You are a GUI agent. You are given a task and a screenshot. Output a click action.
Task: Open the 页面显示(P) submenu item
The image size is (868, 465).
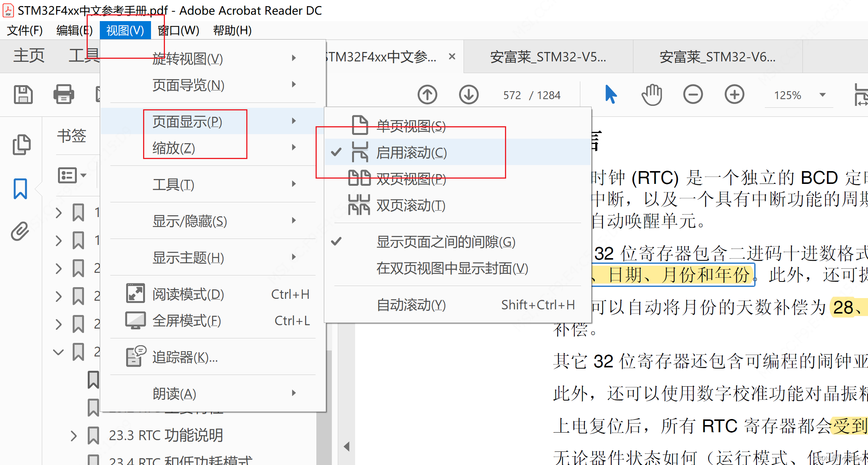coord(213,121)
